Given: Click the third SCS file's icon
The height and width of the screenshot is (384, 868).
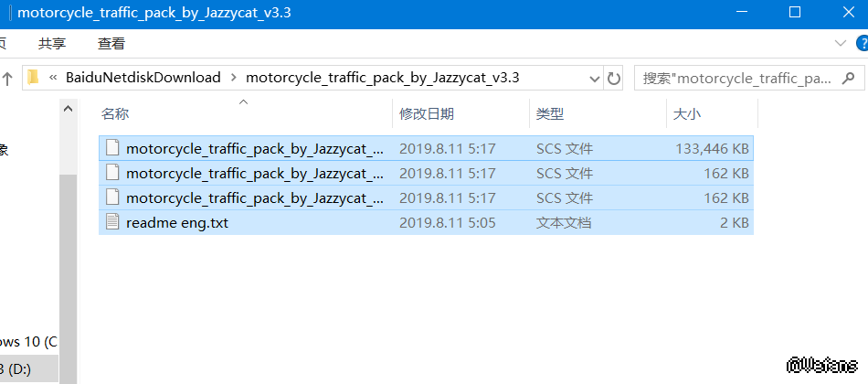Looking at the screenshot, I should pos(112,197).
